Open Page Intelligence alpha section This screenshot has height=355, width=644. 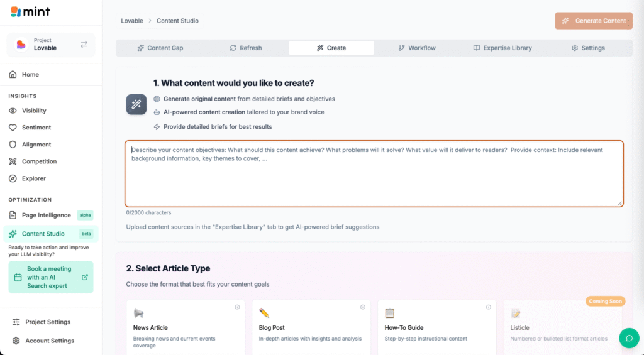pos(46,215)
